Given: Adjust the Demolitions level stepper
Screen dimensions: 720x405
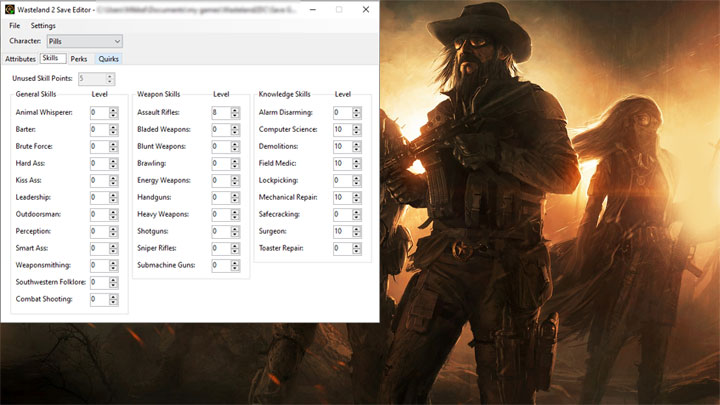Looking at the screenshot, I should (x=357, y=146).
